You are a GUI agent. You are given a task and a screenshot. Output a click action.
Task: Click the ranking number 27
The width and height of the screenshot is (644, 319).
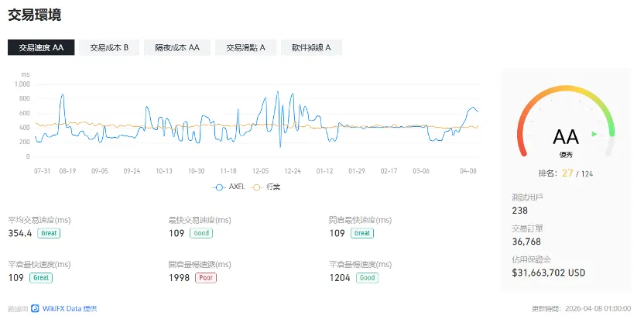(x=567, y=173)
